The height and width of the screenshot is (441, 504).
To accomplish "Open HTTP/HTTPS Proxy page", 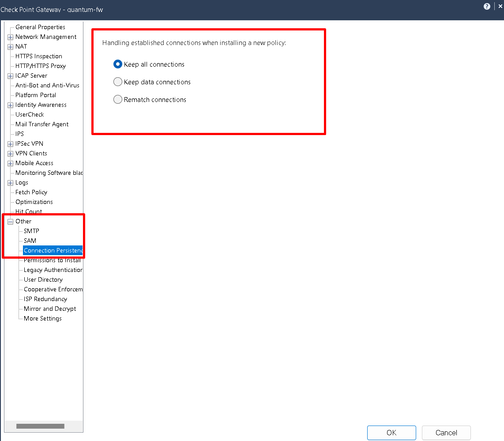I will click(41, 66).
